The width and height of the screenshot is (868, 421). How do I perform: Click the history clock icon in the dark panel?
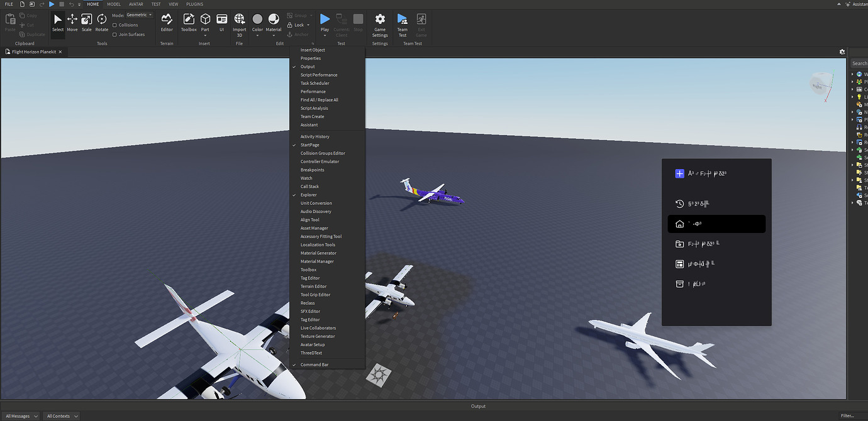tap(679, 204)
